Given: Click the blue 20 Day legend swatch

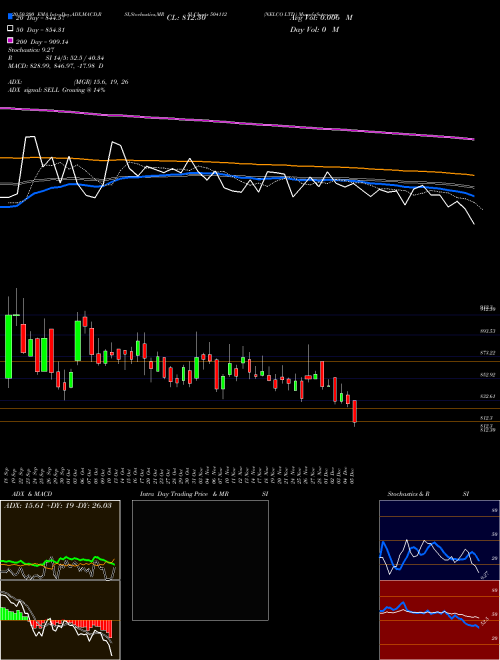Looking at the screenshot, I should pos(11,17).
